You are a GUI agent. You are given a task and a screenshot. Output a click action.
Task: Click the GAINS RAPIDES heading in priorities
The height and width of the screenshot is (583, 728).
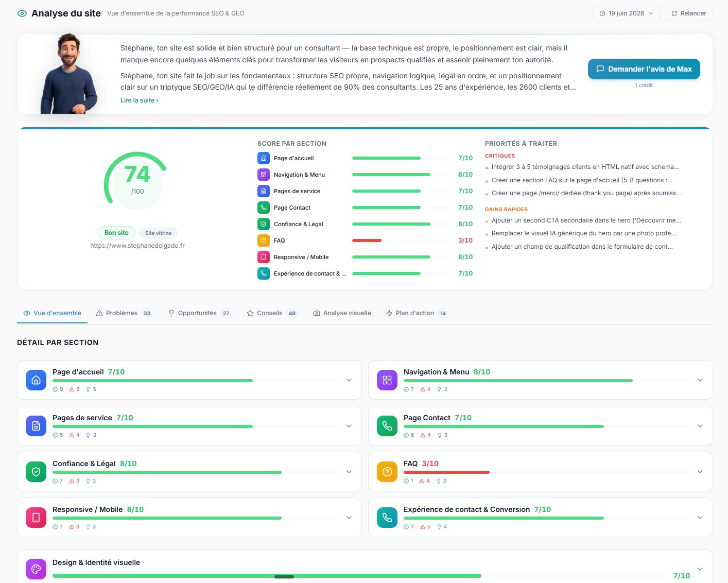(506, 209)
